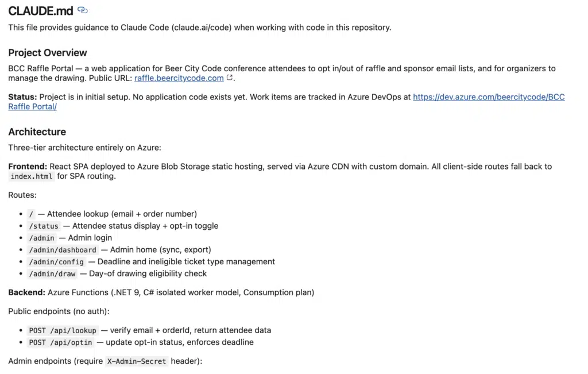Click the POST /api/lookup endpoint code
The width and height of the screenshot is (588, 374).
point(63,331)
